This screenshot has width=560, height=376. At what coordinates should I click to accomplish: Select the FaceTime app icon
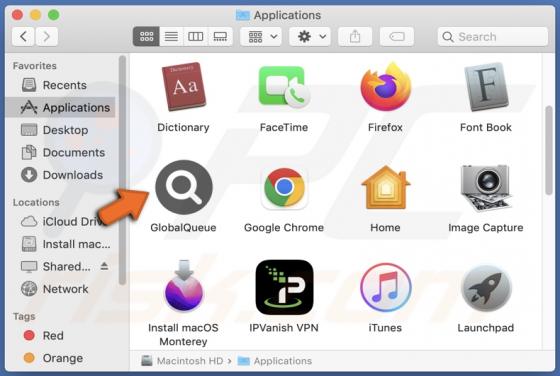(284, 87)
